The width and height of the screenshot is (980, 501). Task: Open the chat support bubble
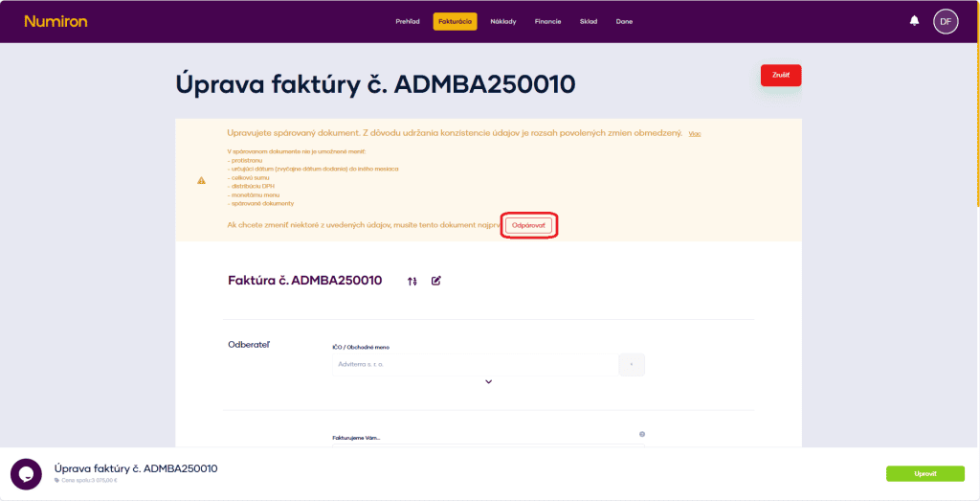click(26, 474)
